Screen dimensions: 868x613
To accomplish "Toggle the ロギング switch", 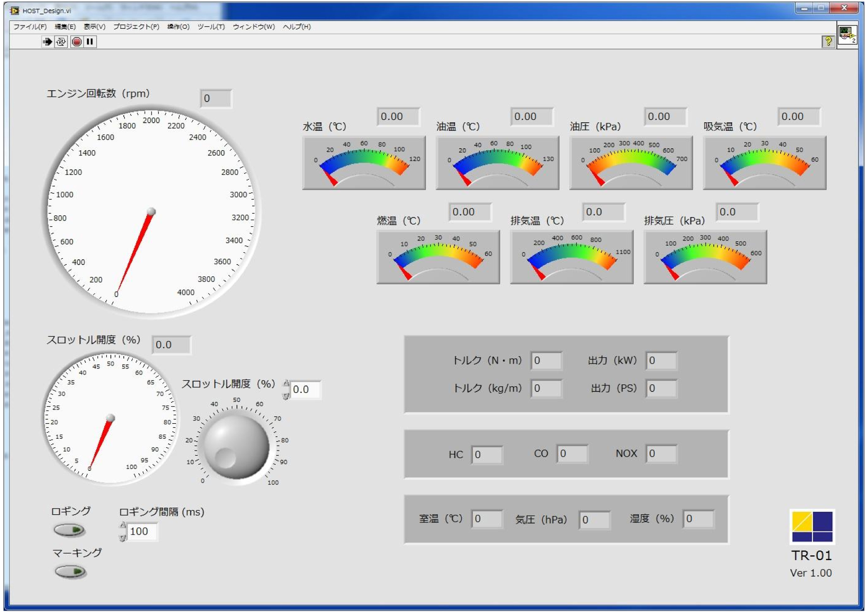I will pos(69,530).
